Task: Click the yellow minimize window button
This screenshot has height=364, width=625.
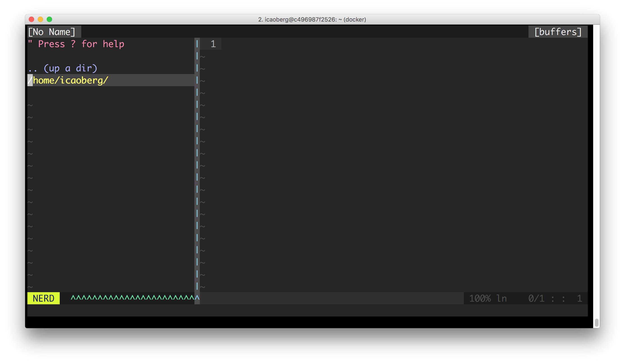Action: pyautogui.click(x=40, y=19)
